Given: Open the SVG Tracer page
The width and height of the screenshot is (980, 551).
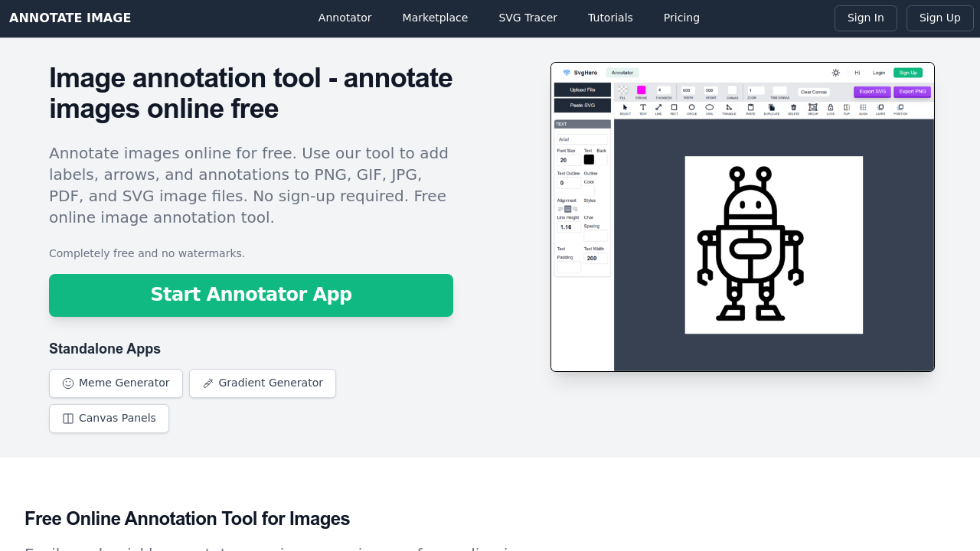Looking at the screenshot, I should click(x=528, y=16).
